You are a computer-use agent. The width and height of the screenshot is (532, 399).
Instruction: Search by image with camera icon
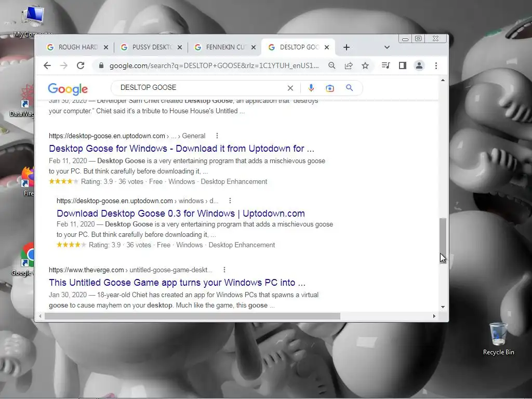330,88
